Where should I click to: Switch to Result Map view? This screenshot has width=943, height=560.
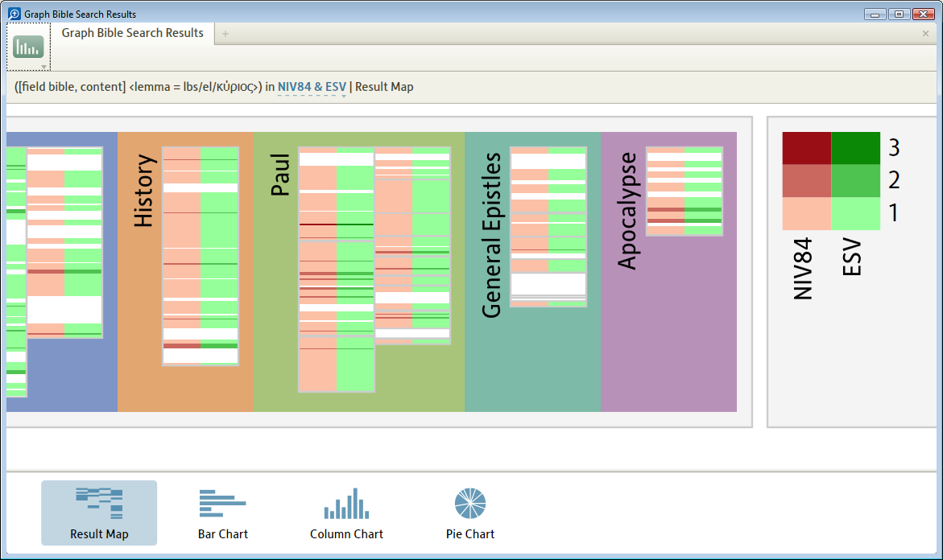99,513
